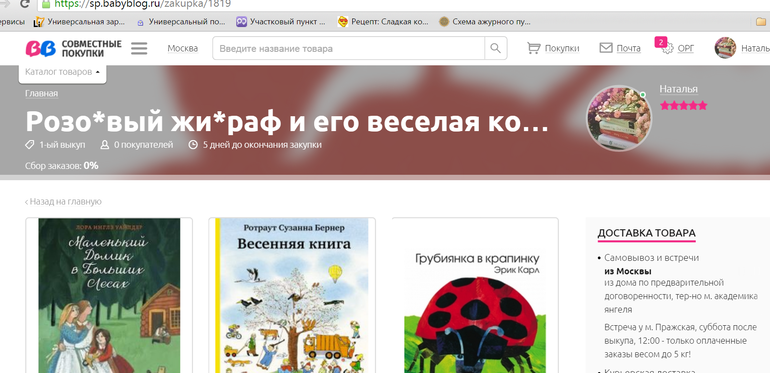Click the five-star organizer rating
Viewport: 770px width, 373px height.
(x=683, y=105)
